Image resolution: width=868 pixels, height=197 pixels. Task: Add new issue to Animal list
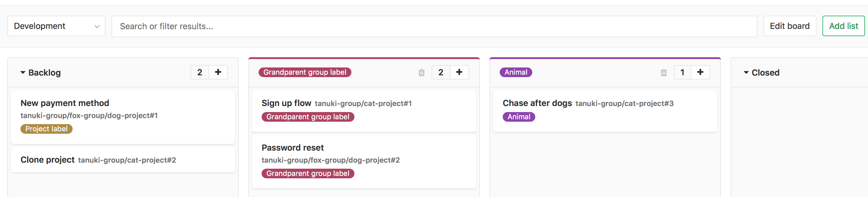coord(700,72)
